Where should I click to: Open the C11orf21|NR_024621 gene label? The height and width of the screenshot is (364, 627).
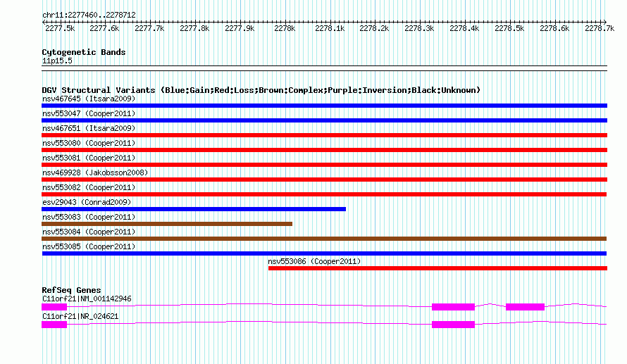click(x=80, y=316)
